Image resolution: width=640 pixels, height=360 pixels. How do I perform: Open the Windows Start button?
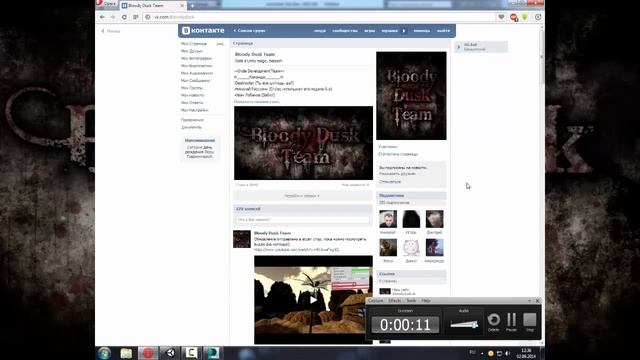[104, 353]
